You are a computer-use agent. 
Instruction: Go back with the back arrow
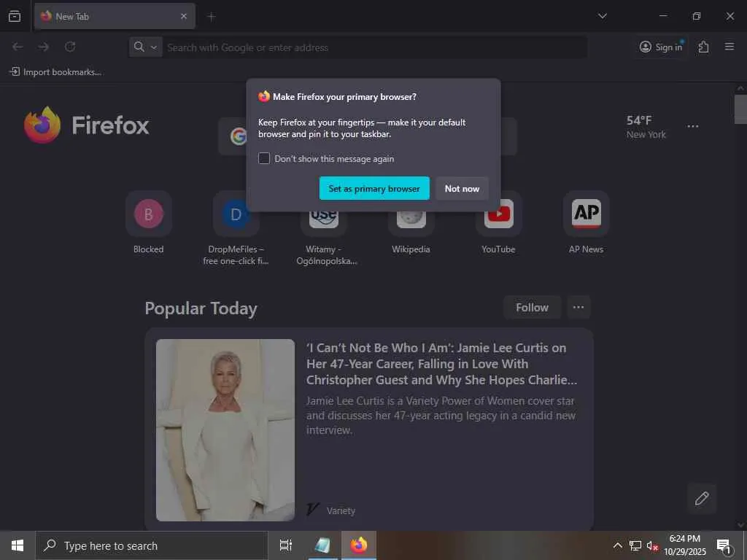18,47
